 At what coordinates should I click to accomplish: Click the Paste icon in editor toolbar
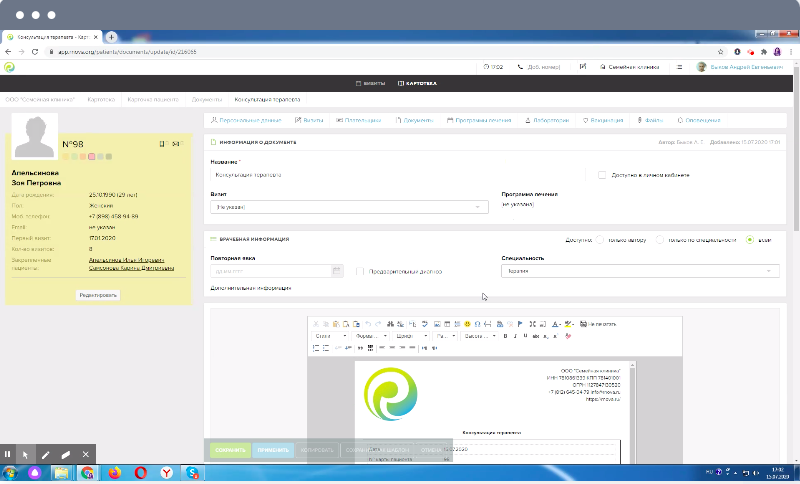(x=336, y=324)
